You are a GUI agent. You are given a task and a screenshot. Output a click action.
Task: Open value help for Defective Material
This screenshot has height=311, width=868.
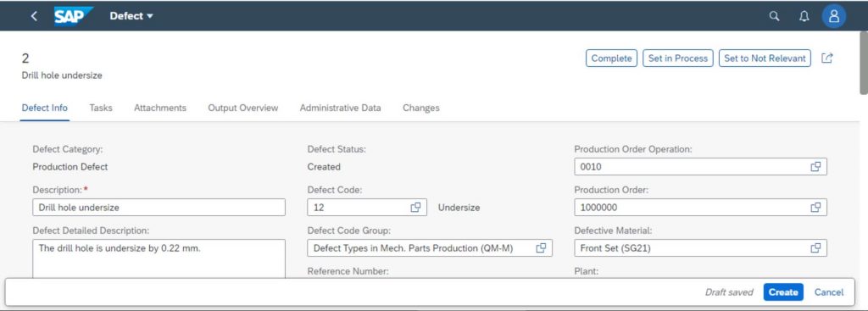coord(815,248)
